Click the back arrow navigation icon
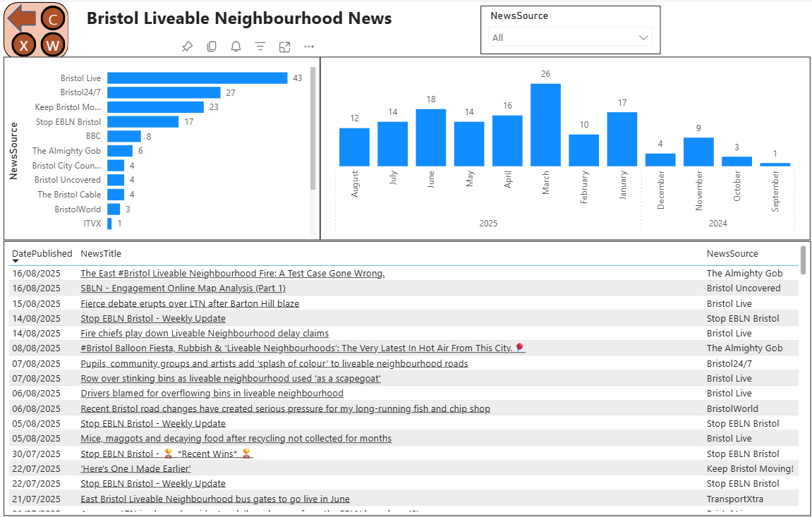The width and height of the screenshot is (812, 517). click(x=22, y=18)
